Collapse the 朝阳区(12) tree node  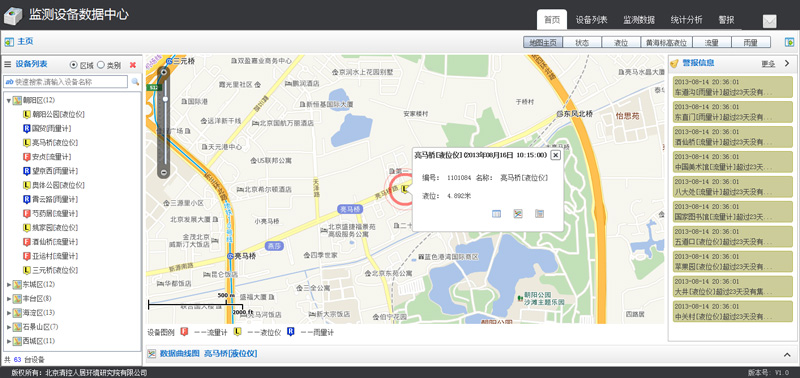(9, 100)
